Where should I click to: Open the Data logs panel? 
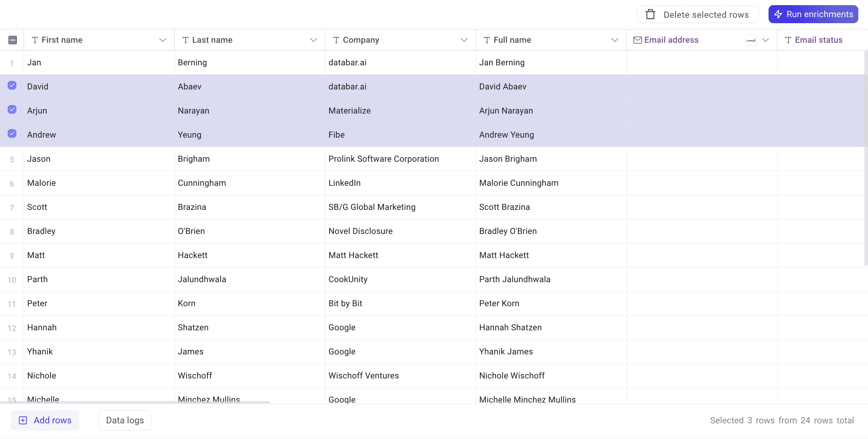tap(125, 420)
